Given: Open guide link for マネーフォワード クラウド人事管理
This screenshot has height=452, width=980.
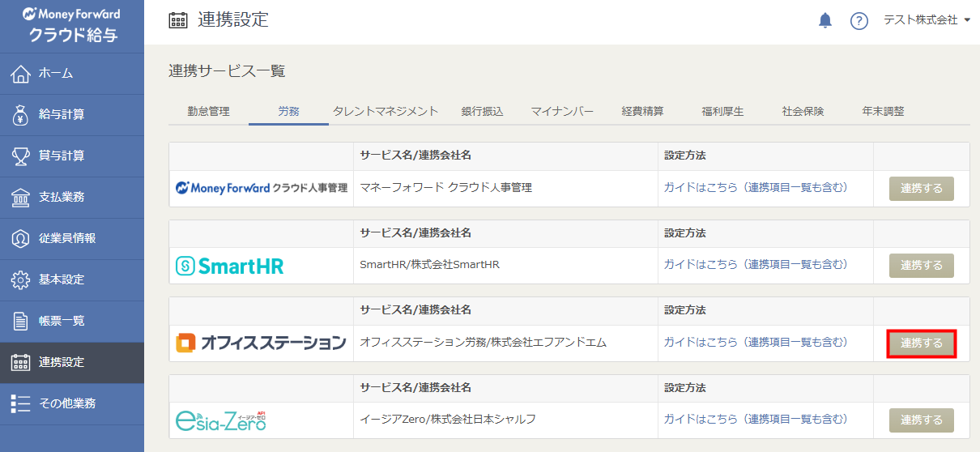Looking at the screenshot, I should [x=755, y=188].
